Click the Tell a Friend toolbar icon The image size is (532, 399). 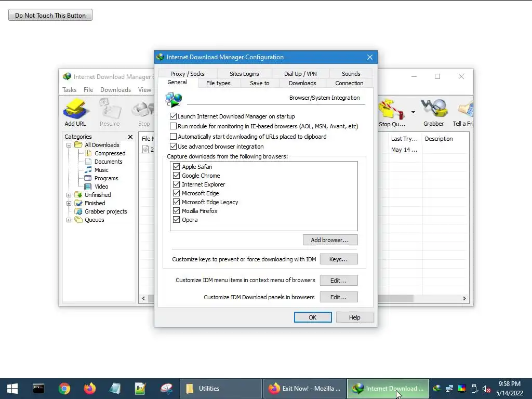[x=463, y=113]
